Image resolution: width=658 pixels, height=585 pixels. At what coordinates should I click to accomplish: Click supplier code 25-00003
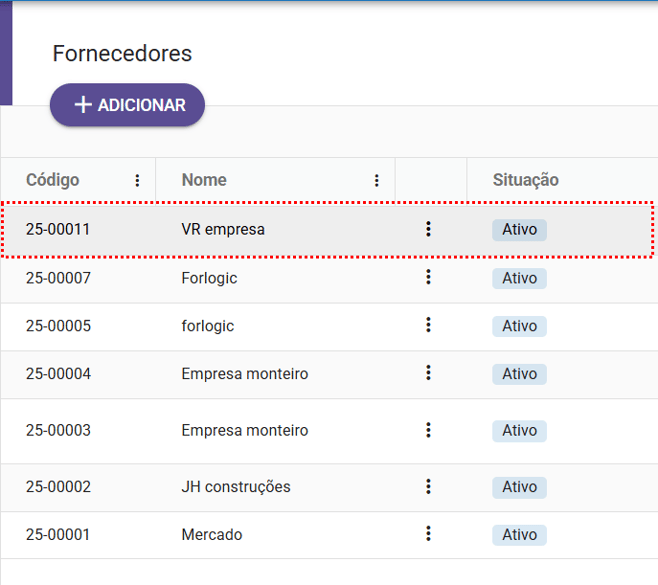tap(58, 431)
